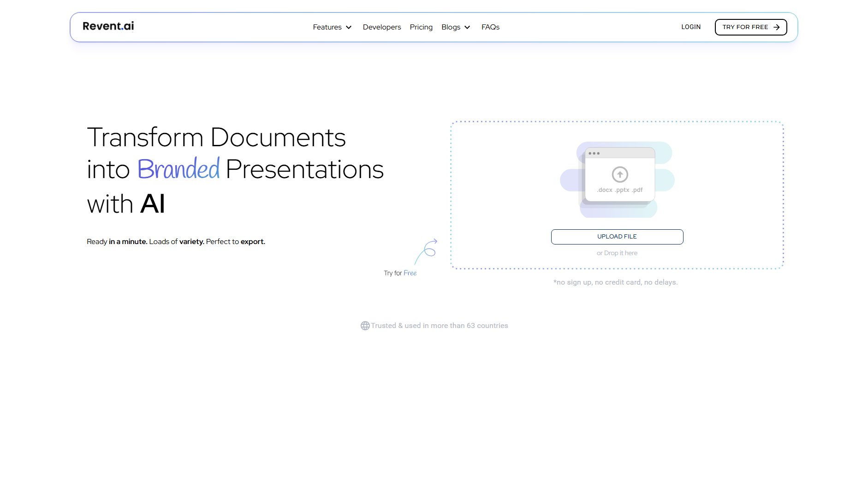Navigate to the Developers page
The height and width of the screenshot is (483, 868).
[382, 27]
